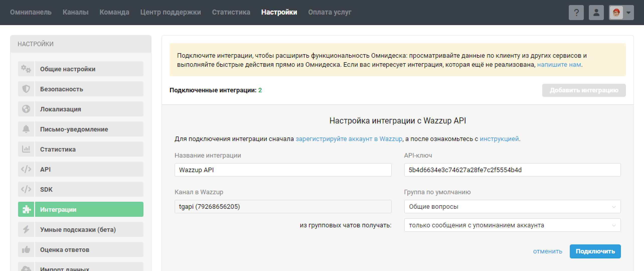Viewport: 644px width, 271px height.
Task: Click the bell icon for Письмо-уведомление
Action: click(26, 129)
